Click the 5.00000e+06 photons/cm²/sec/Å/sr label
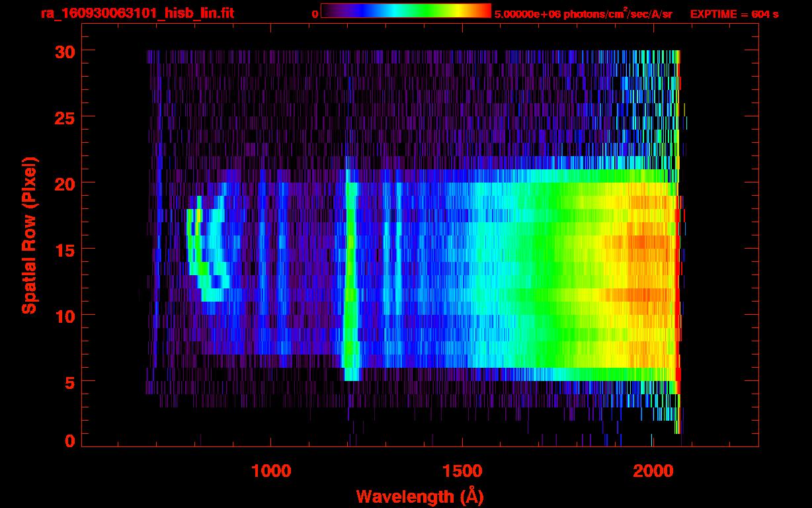812x508 pixels. pyautogui.click(x=583, y=14)
